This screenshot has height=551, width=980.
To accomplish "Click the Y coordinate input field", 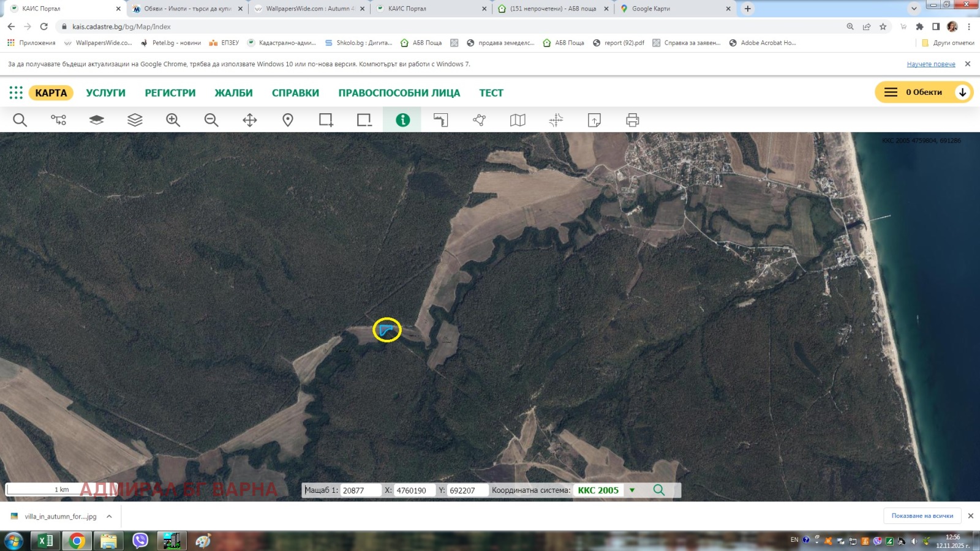I will (468, 490).
